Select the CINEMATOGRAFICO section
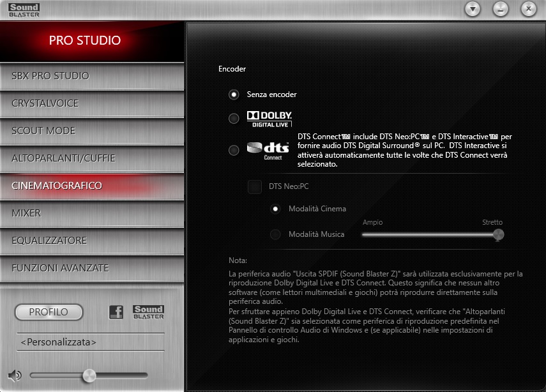The height and width of the screenshot is (392, 546). [x=92, y=186]
